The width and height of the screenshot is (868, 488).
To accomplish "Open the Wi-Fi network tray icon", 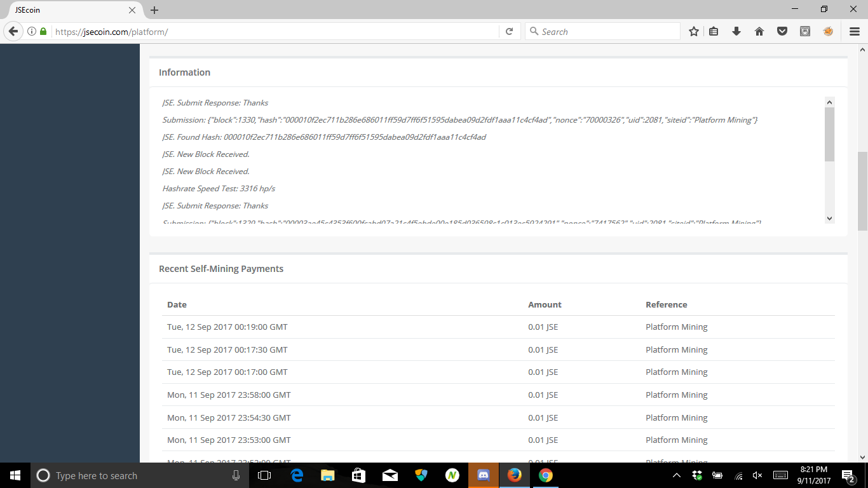I will 738,475.
